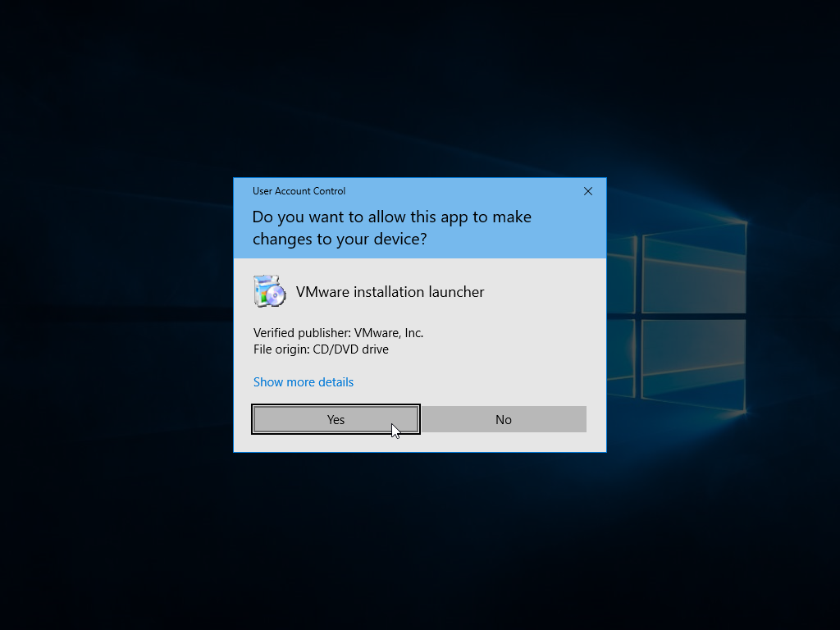Click the User Account Control title text
Screen dimensions: 840x630
click(x=299, y=191)
